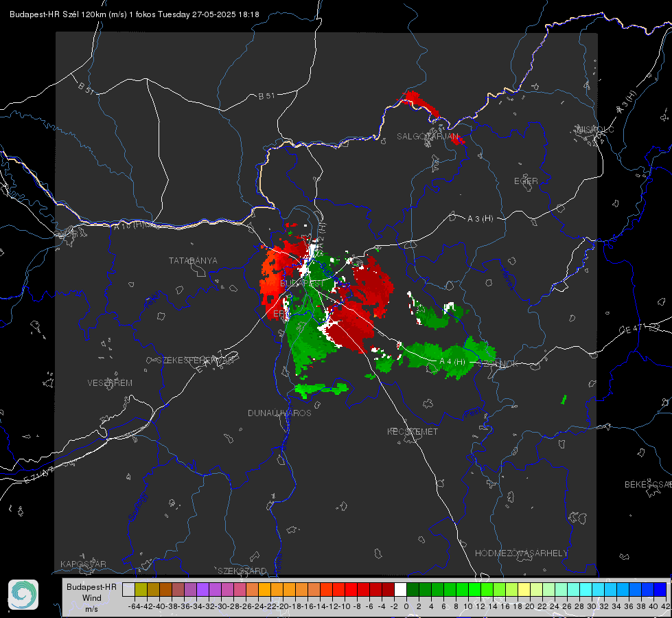
Task: Select the gray swatch at legend start
Action: (x=128, y=589)
